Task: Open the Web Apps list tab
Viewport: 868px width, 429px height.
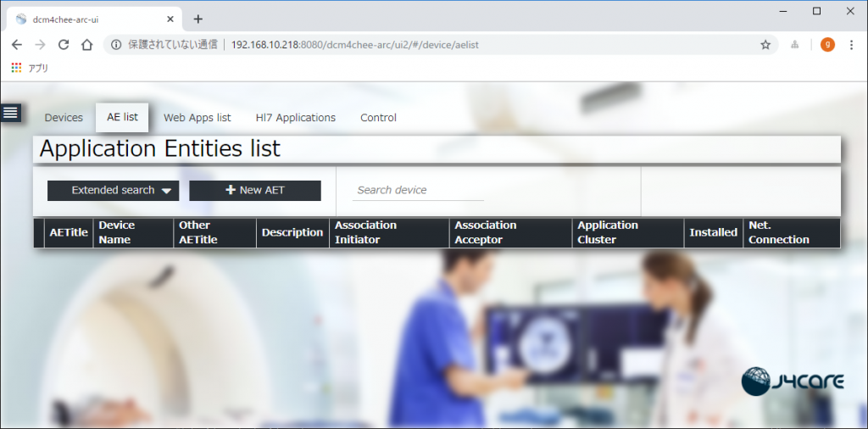Action: 197,118
